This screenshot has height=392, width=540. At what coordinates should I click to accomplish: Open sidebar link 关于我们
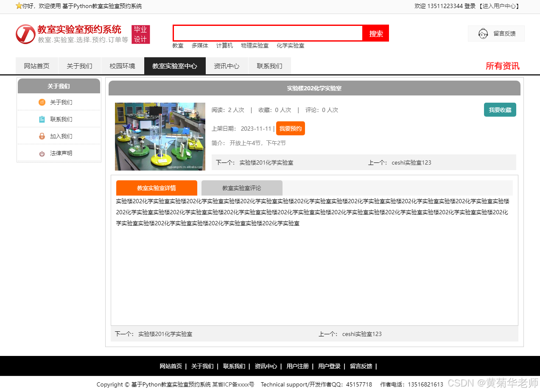61,102
